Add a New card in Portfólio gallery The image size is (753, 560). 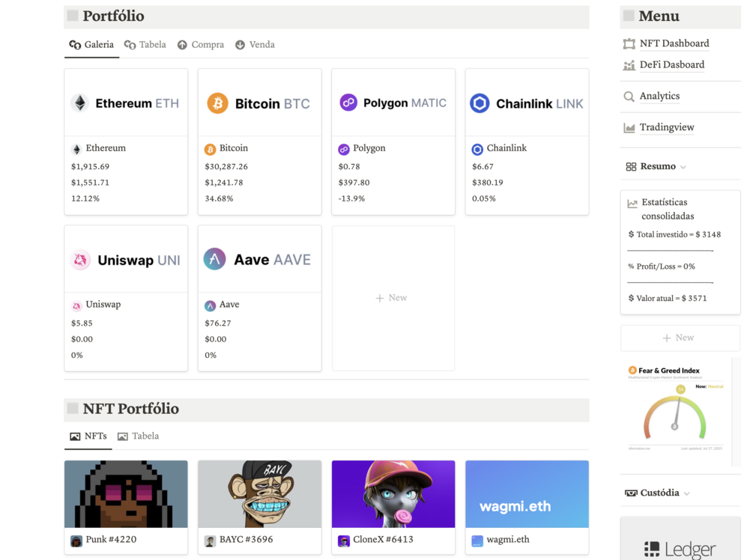pyautogui.click(x=393, y=298)
